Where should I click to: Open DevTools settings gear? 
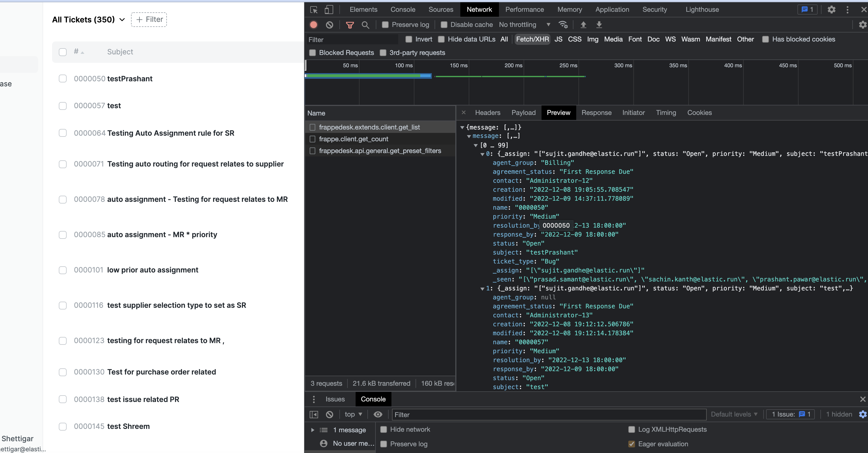pyautogui.click(x=831, y=10)
